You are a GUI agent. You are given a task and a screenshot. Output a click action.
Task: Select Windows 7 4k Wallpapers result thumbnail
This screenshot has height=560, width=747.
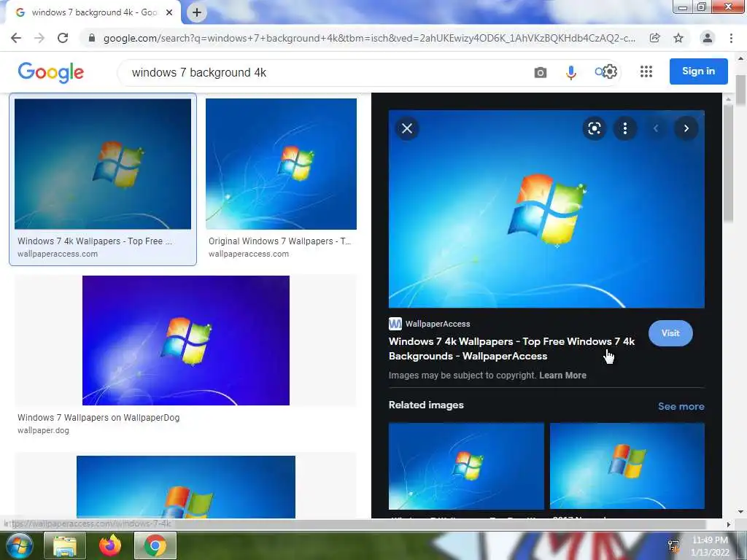(103, 164)
